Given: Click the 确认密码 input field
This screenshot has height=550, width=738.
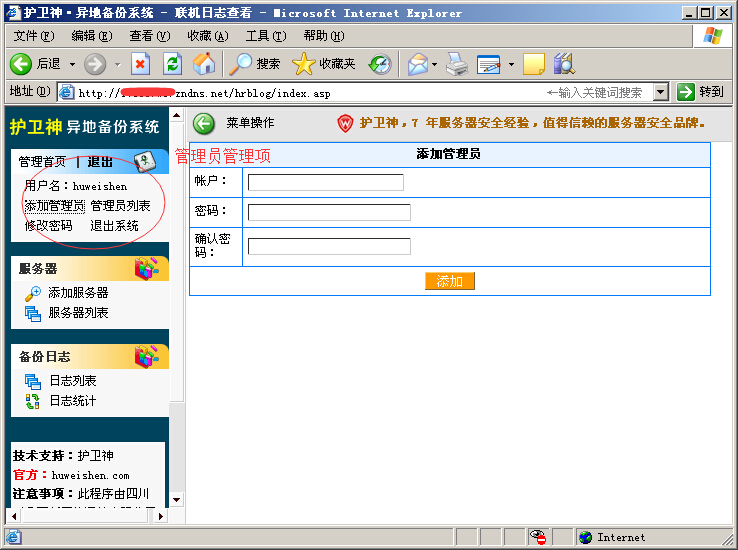Looking at the screenshot, I should click(x=329, y=247).
